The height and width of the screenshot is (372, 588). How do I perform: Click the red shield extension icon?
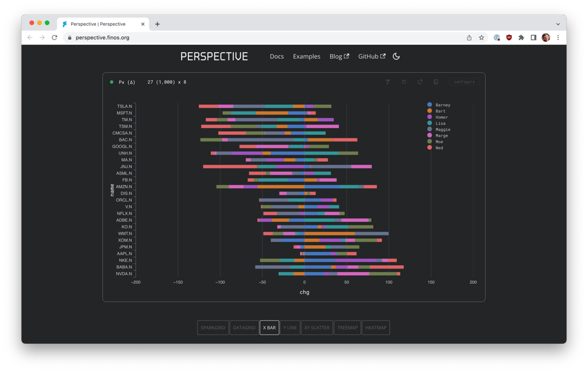[509, 37]
